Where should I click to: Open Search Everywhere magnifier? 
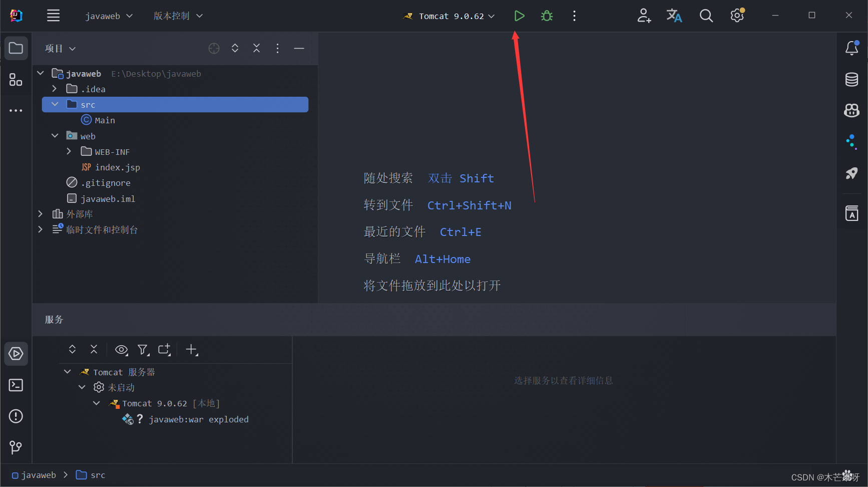[706, 16]
